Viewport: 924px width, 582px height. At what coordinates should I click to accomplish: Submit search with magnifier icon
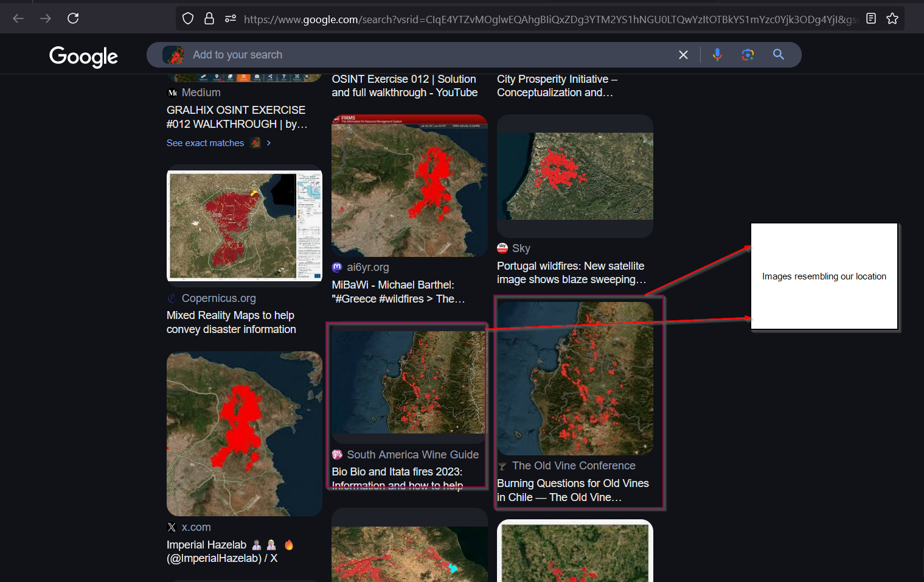click(779, 55)
